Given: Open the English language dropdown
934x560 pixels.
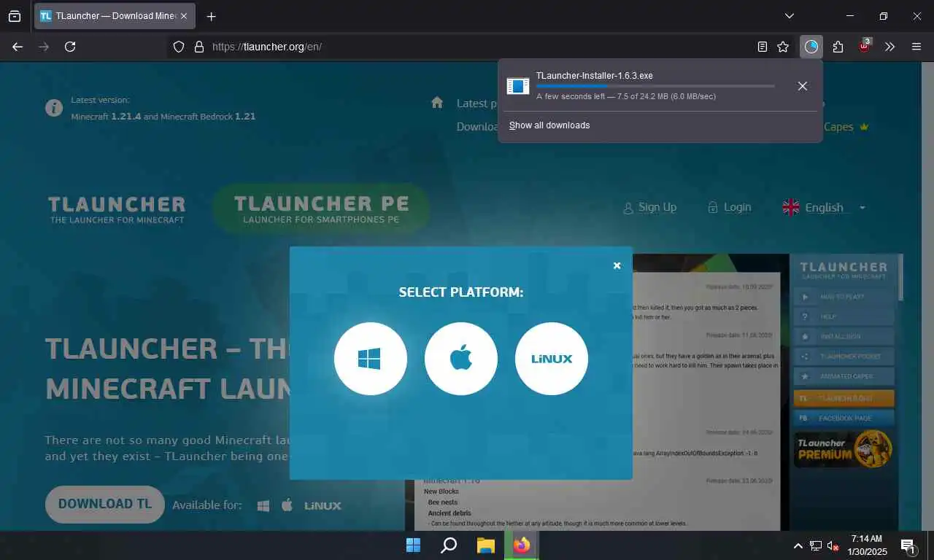Looking at the screenshot, I should click(x=824, y=208).
